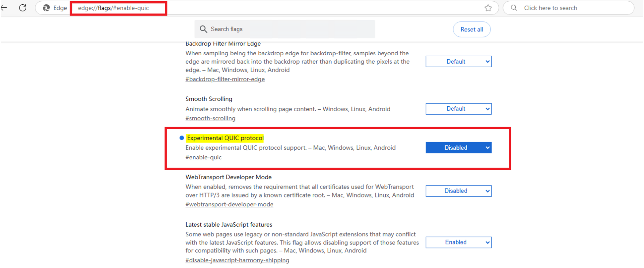Open #smooth-scrolling anchor link
Viewport: 644px width, 268px height.
(x=210, y=118)
